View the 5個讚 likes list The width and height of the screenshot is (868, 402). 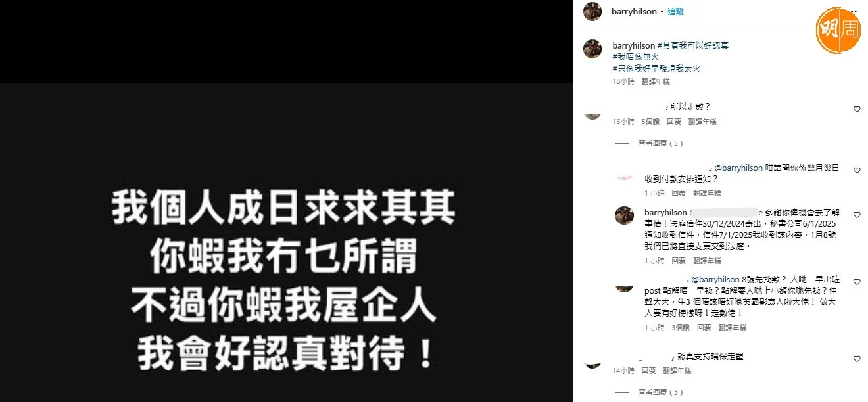(x=650, y=122)
